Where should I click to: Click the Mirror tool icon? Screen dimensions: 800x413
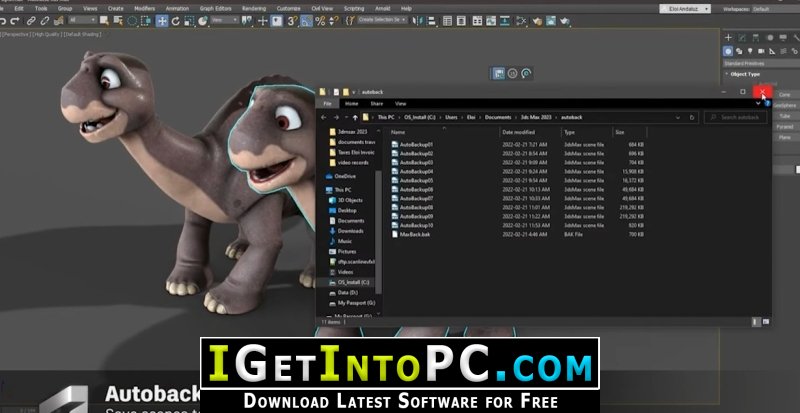[x=417, y=21]
